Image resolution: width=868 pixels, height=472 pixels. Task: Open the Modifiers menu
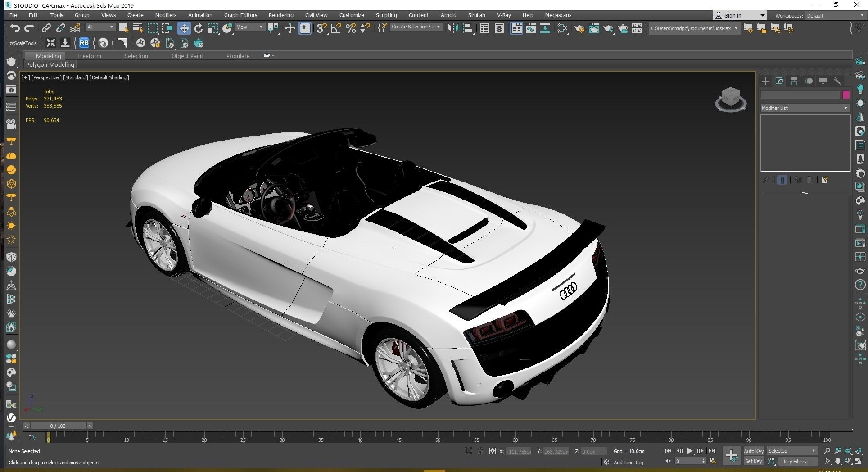[166, 15]
